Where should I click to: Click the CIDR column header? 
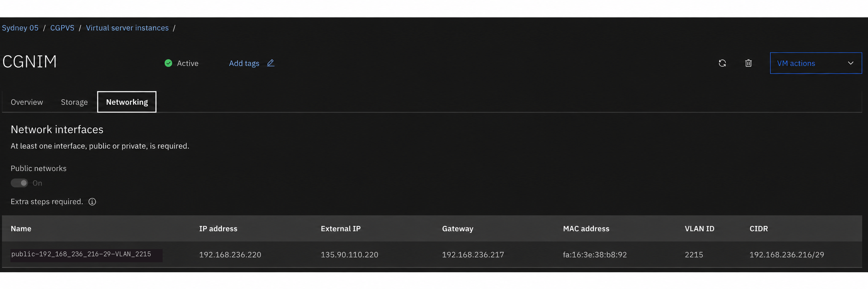pyautogui.click(x=759, y=229)
